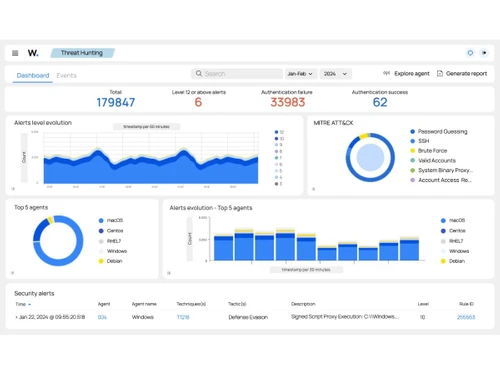Click the W. logo
The width and height of the screenshot is (500, 375).
pyautogui.click(x=33, y=53)
